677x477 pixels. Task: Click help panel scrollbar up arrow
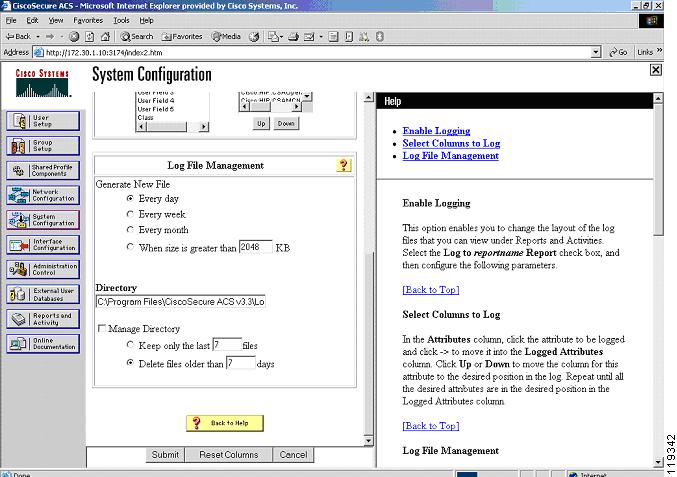point(658,98)
